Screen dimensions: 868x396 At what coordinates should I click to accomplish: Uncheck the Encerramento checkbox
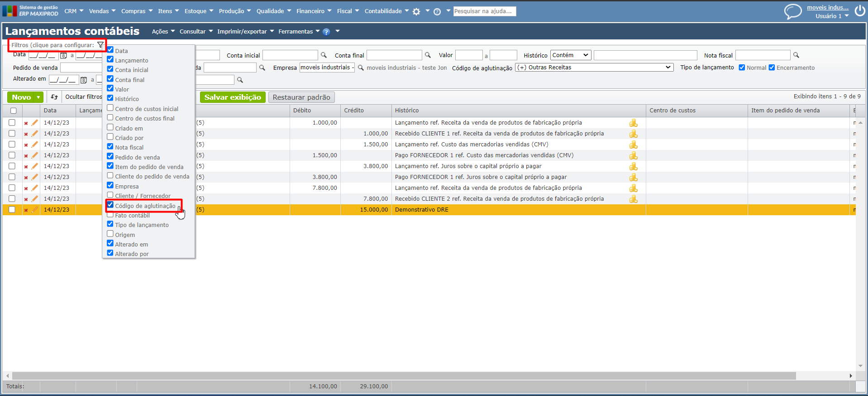coord(772,68)
